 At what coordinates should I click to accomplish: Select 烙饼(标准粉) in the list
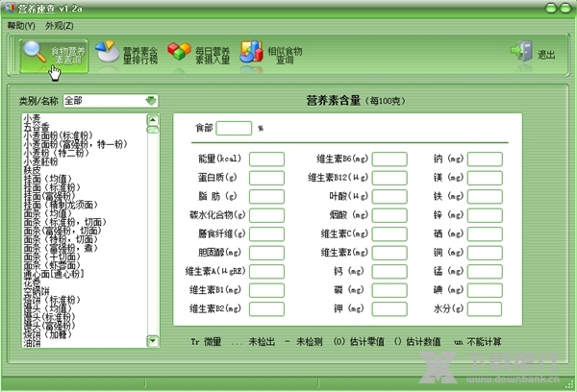coord(52,300)
